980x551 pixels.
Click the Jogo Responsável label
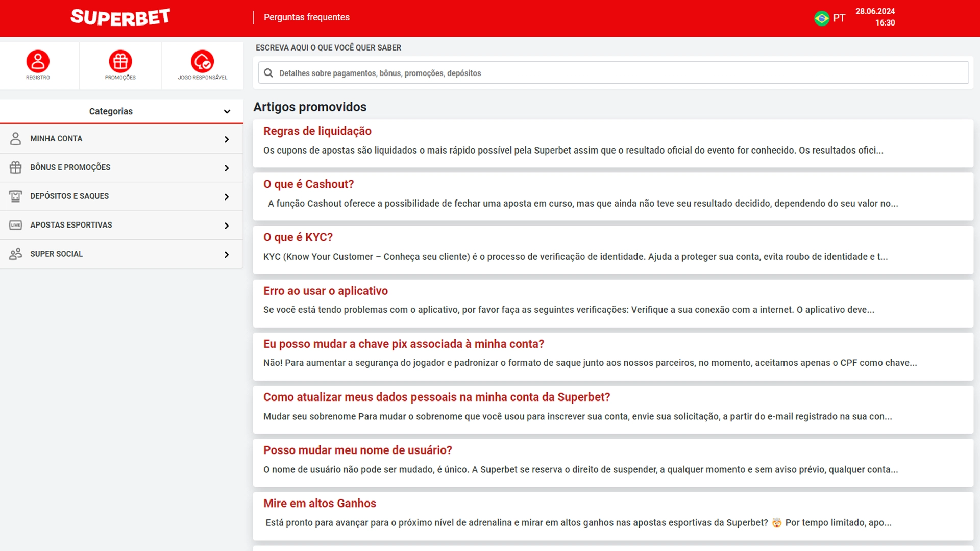point(203,78)
